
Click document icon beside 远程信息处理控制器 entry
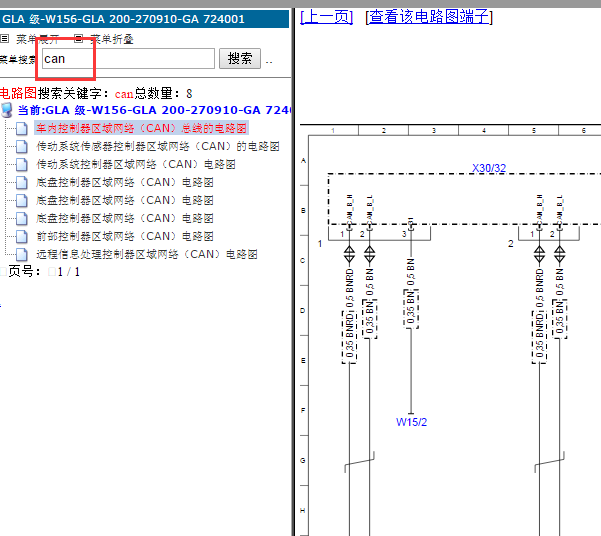pyautogui.click(x=21, y=255)
